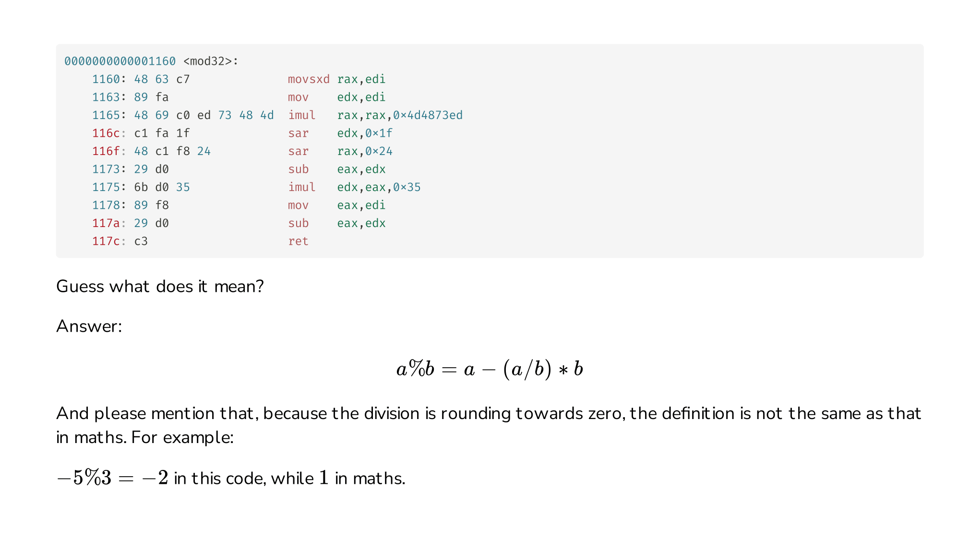Select the address 0000000000001160 header

coord(120,61)
